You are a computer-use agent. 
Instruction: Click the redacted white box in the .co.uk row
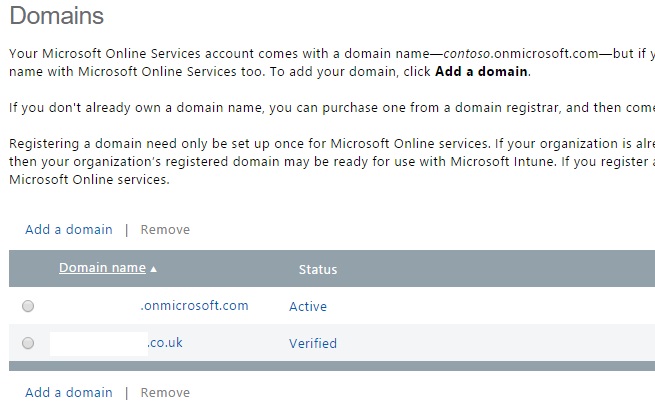(98, 343)
